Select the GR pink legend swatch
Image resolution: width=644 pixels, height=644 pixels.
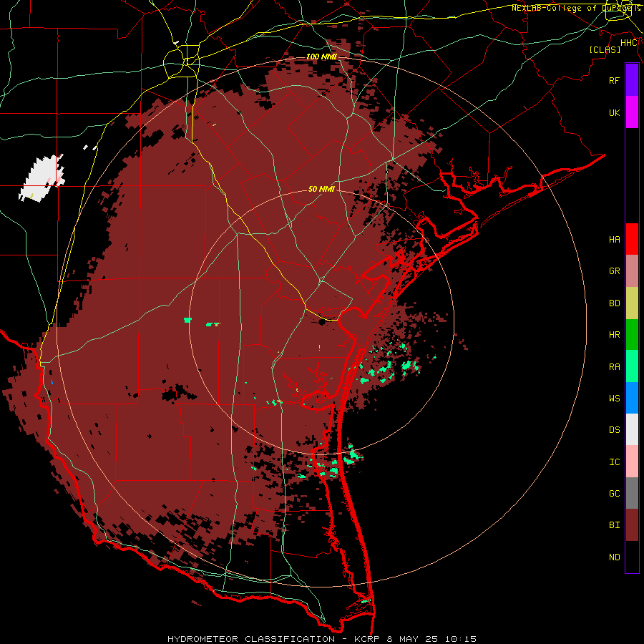tap(632, 271)
